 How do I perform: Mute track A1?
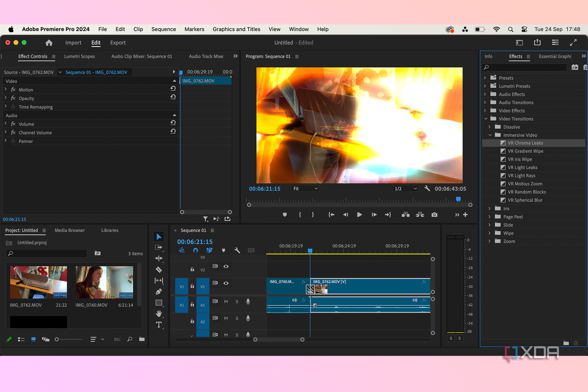coord(226,301)
